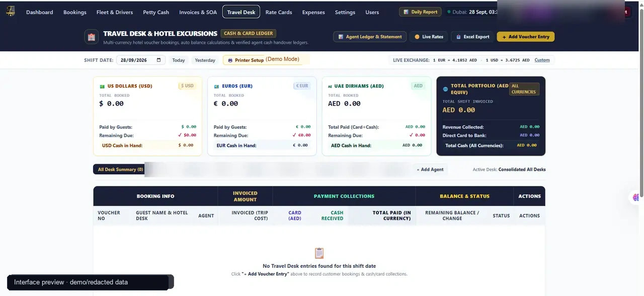
Task: Set shift date to Yesterday
Action: pos(205,60)
